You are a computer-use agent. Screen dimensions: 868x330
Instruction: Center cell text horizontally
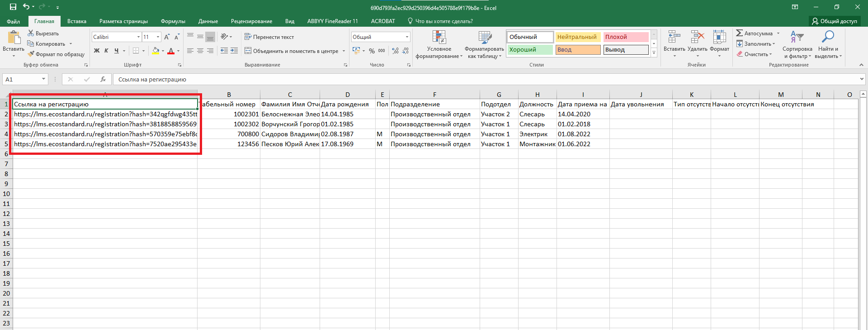point(200,51)
